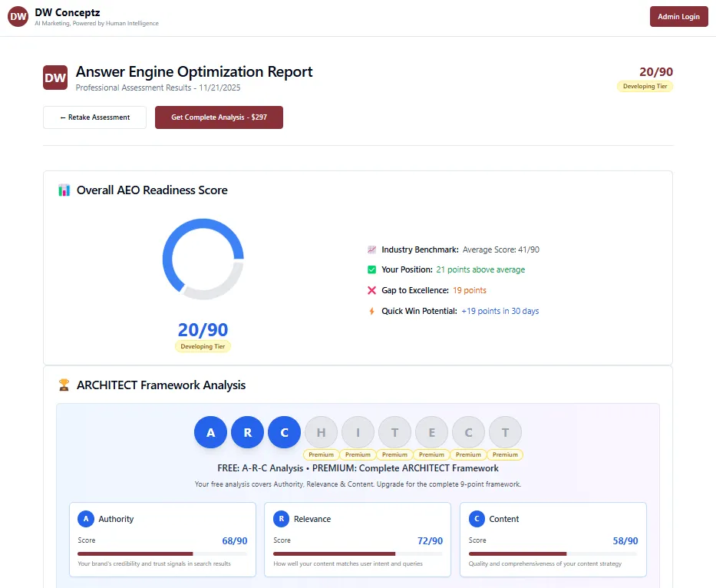Click the locked H premium circle
The image size is (716, 588).
coord(321,432)
